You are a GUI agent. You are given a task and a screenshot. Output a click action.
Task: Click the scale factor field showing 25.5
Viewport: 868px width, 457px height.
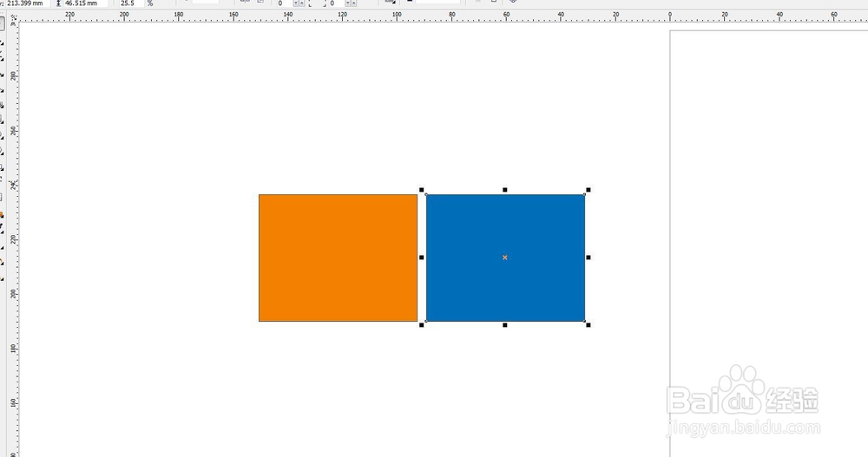coord(132,3)
